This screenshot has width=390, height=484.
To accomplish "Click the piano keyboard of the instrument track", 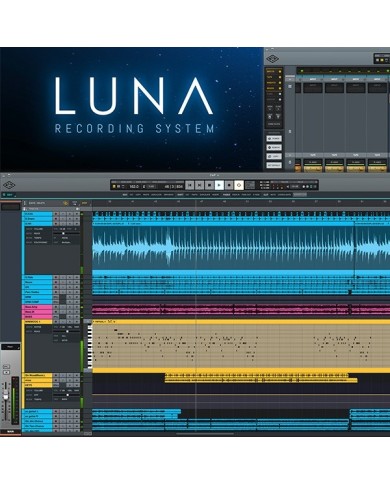I will click(x=89, y=347).
